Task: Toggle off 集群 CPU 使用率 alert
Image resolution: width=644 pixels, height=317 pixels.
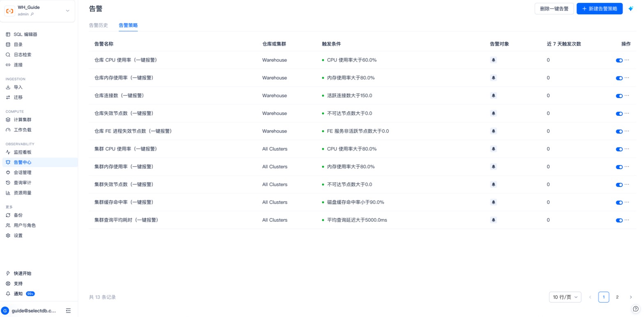Action: point(619,149)
